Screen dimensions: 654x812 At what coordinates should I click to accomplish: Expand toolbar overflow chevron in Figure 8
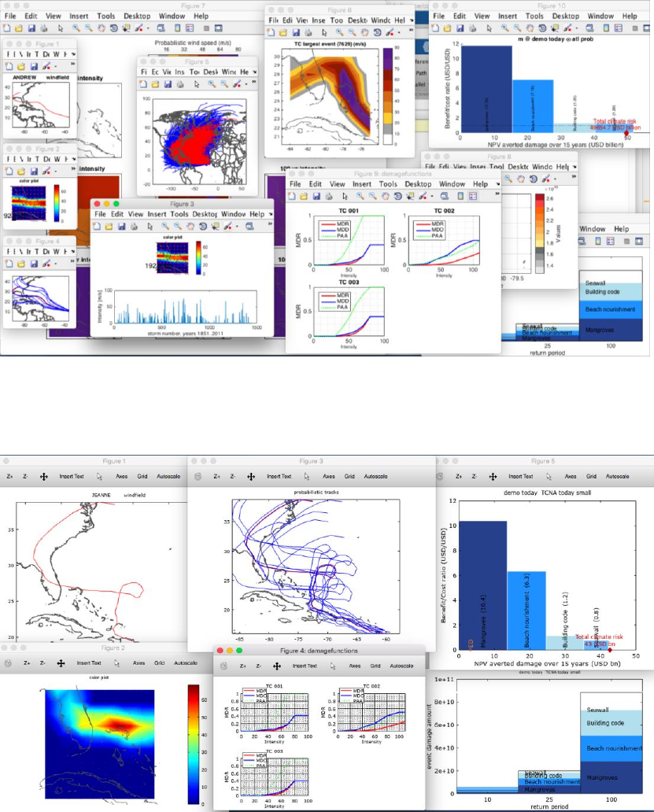pos(573,176)
